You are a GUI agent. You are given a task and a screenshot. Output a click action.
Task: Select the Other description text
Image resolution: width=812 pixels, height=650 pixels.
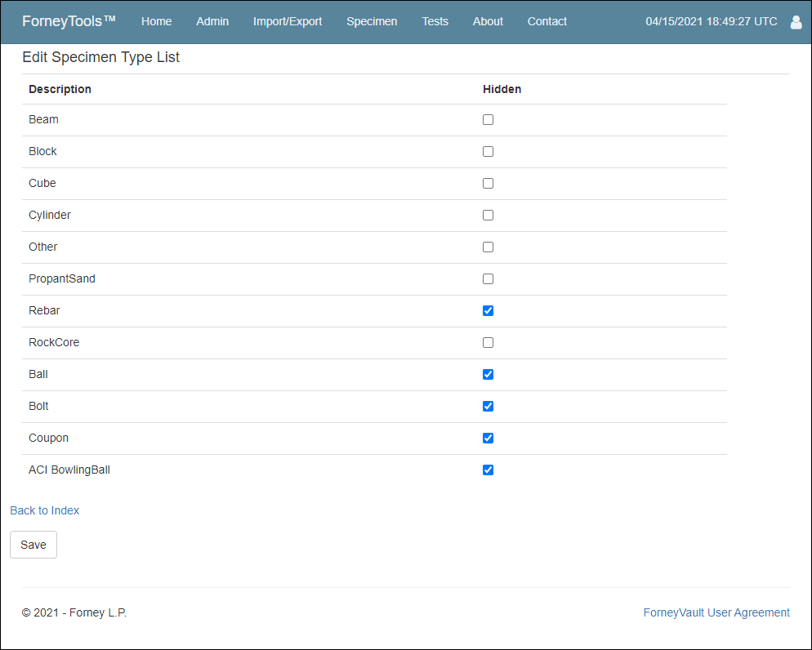43,247
